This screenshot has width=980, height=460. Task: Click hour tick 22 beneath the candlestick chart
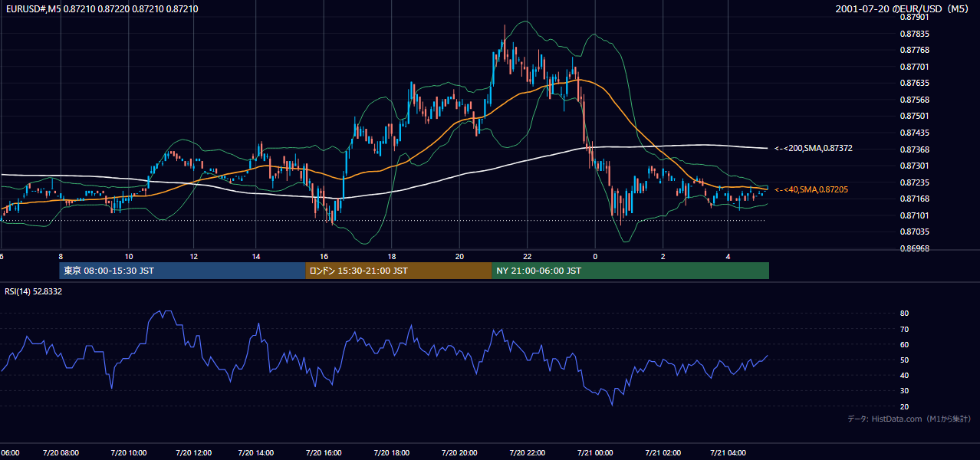pos(527,256)
